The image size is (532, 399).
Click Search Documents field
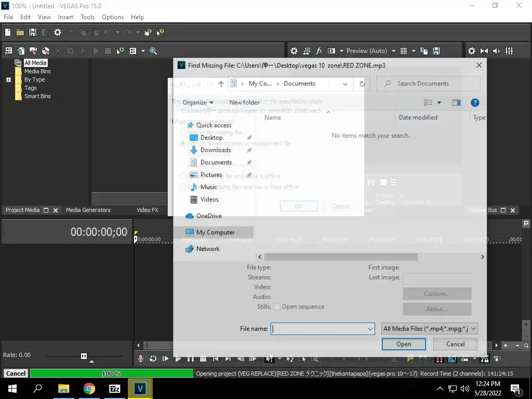pyautogui.click(x=429, y=84)
